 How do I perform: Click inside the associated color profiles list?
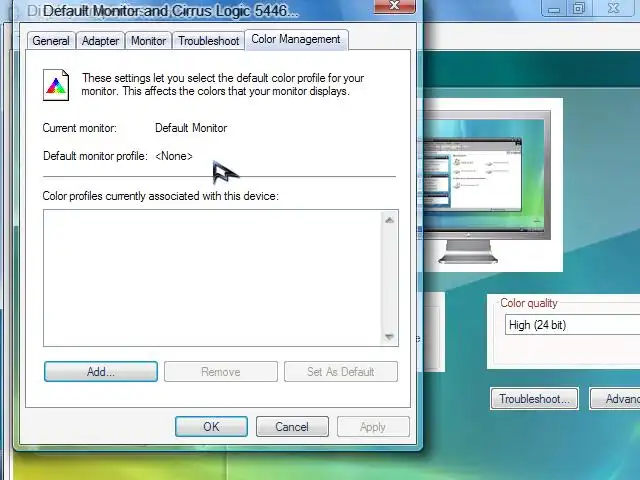212,278
